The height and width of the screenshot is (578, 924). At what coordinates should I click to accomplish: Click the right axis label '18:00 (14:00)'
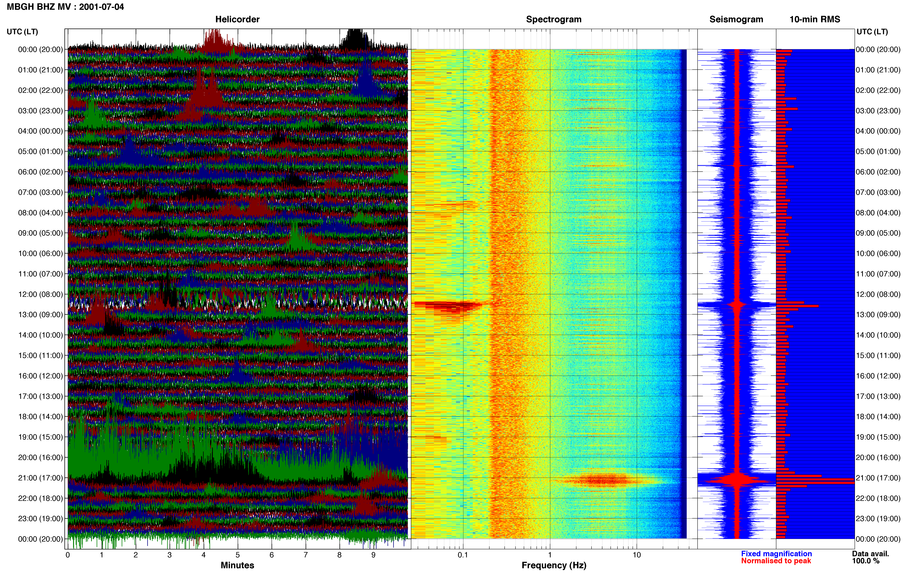pos(878,417)
